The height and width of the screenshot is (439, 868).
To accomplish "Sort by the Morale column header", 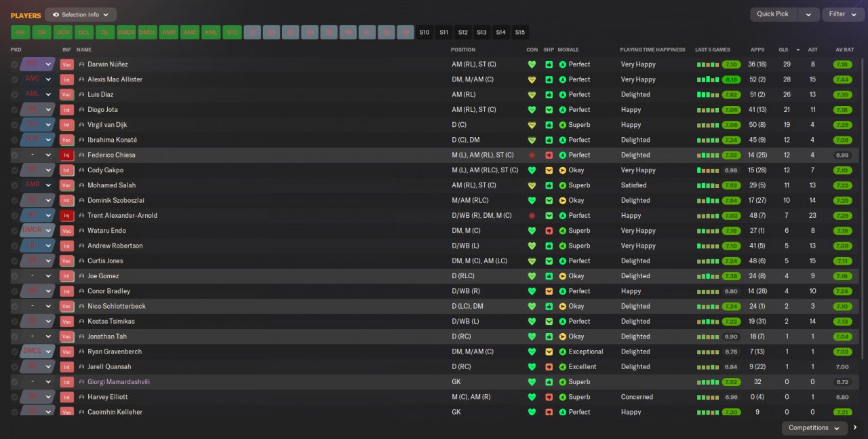I will click(x=568, y=50).
